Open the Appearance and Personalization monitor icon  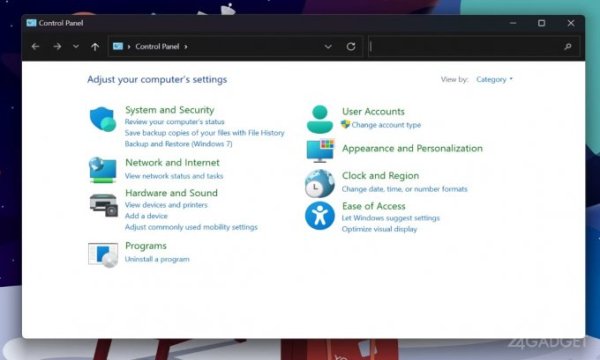pyautogui.click(x=320, y=150)
